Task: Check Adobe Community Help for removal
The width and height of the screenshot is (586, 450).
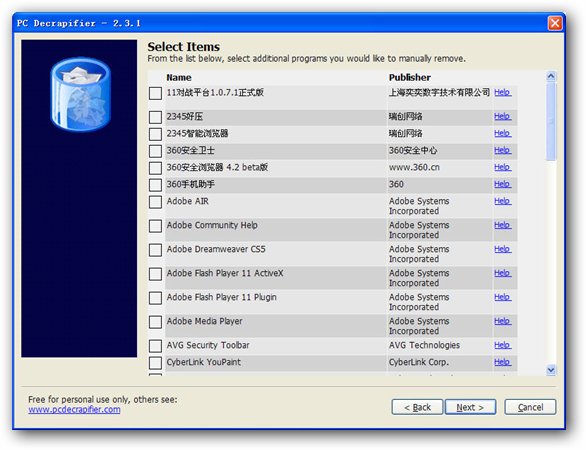Action: point(155,226)
